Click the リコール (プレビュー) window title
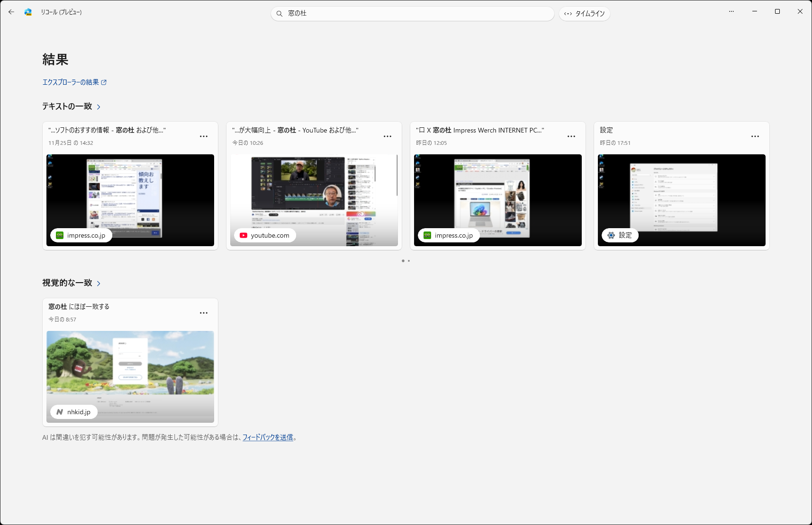The height and width of the screenshot is (525, 812). [x=61, y=12]
